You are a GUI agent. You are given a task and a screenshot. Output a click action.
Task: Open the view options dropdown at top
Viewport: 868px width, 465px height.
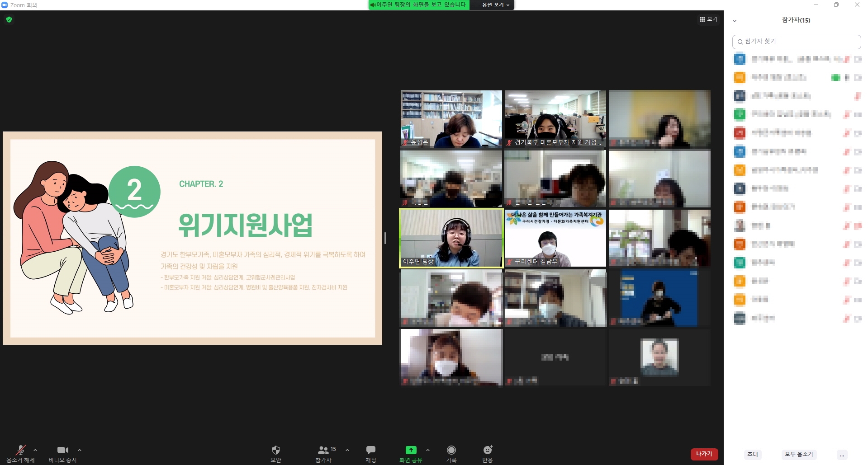[496, 5]
